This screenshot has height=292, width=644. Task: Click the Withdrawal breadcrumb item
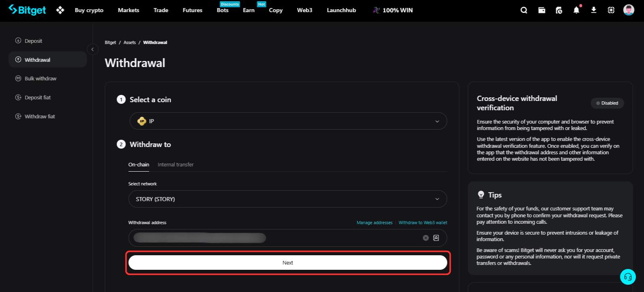coord(155,42)
